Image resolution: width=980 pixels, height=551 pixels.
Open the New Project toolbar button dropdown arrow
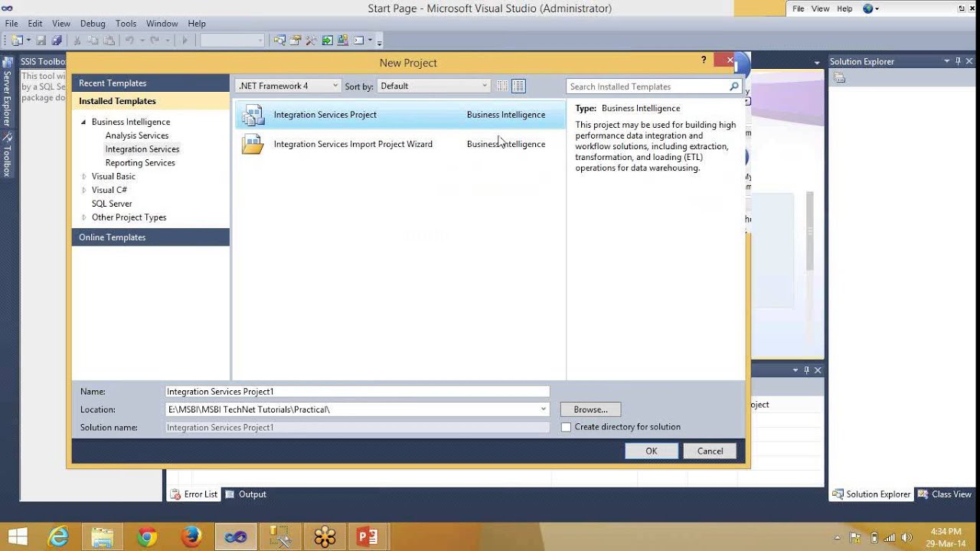coord(28,40)
